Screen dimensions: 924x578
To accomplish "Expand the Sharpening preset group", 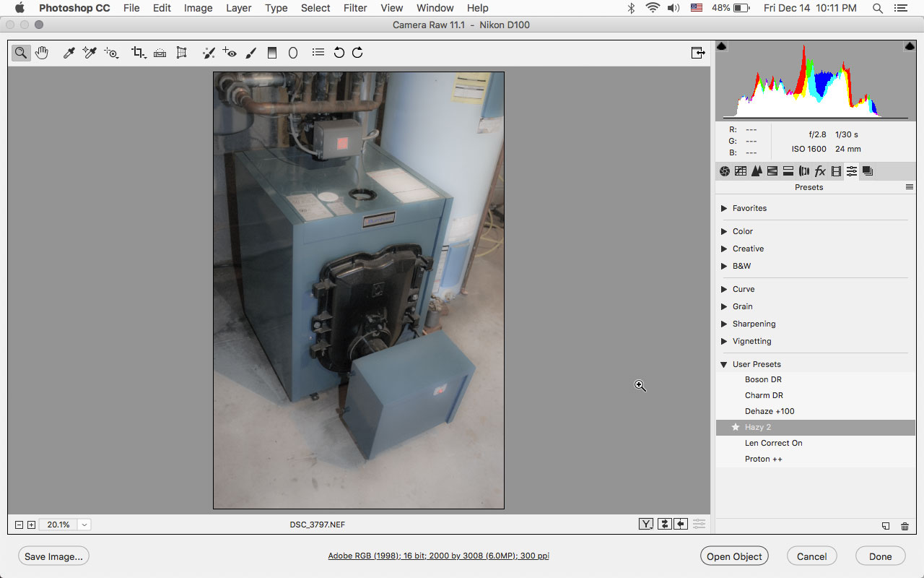I will (x=724, y=324).
